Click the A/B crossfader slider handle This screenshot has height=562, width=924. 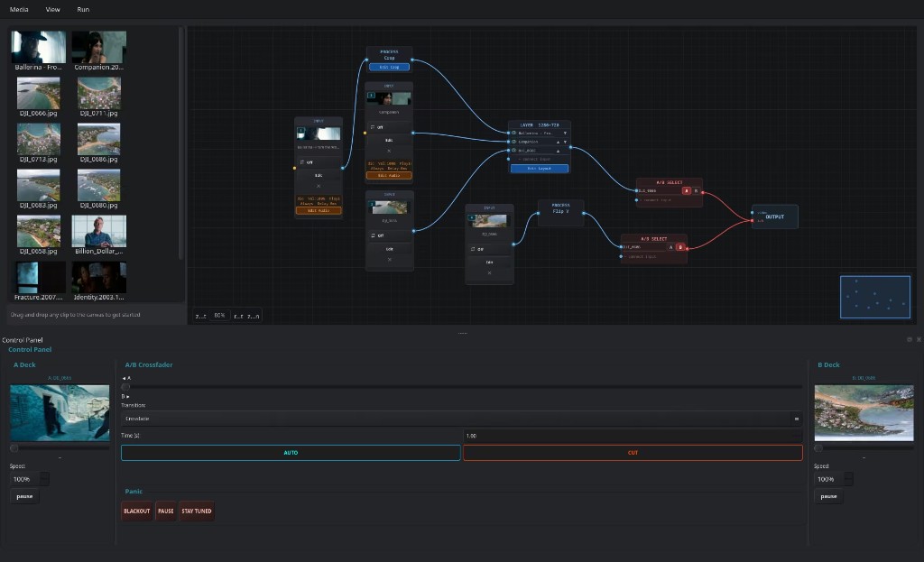[x=125, y=387]
